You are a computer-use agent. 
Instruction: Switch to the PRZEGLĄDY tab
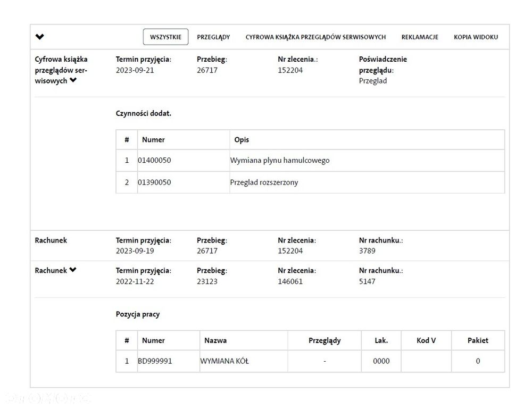tap(213, 37)
